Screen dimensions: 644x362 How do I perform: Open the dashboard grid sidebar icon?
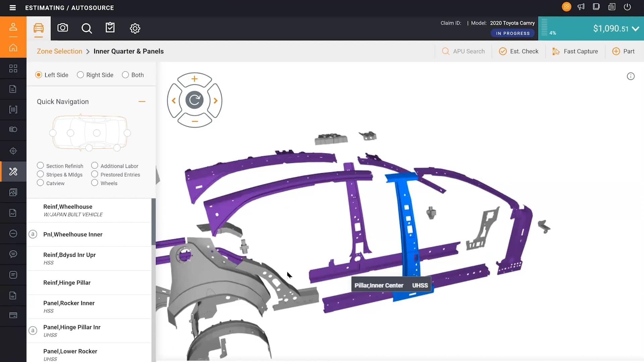[x=13, y=68]
